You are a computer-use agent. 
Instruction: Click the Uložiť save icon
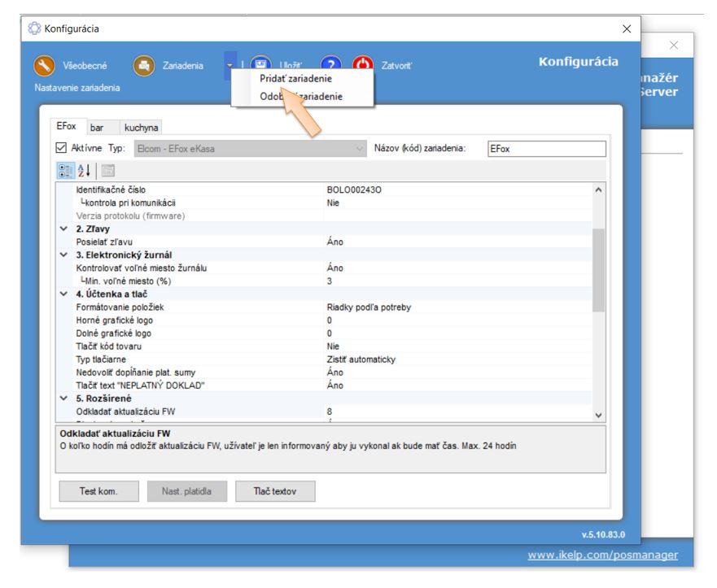click(x=260, y=66)
